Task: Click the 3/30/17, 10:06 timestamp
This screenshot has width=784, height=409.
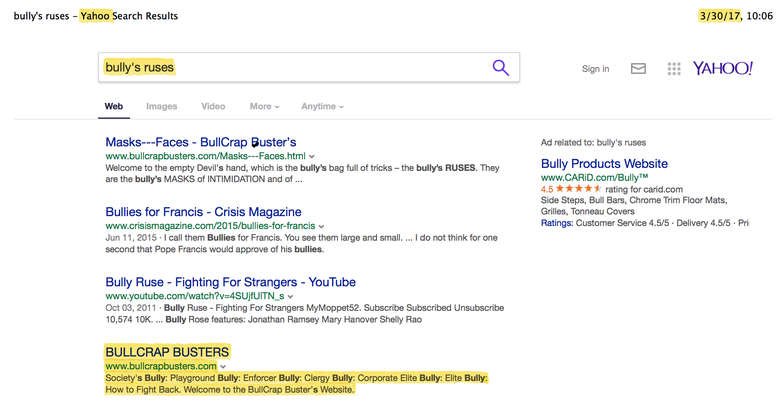Action: click(736, 16)
